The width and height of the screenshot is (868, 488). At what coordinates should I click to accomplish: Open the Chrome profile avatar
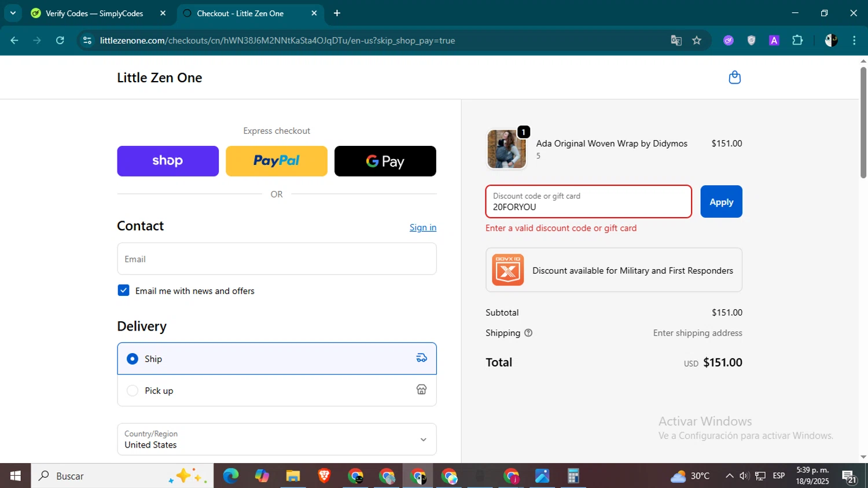(831, 41)
